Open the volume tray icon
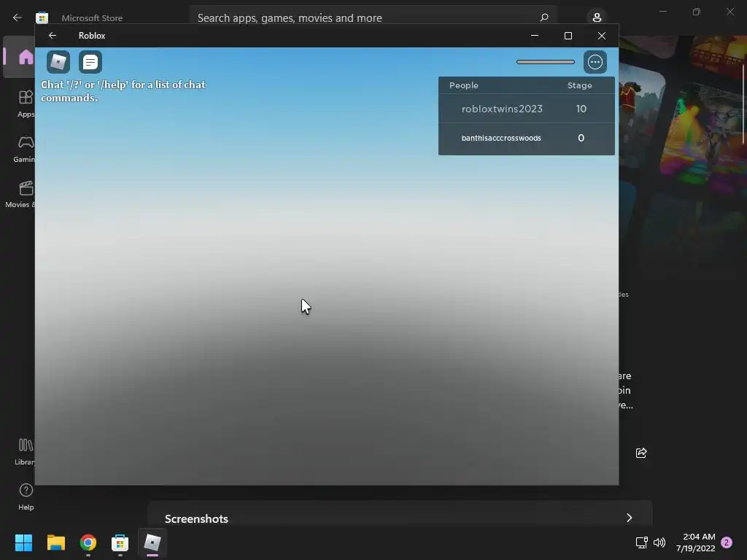Viewport: 747px width, 560px height. point(659,542)
